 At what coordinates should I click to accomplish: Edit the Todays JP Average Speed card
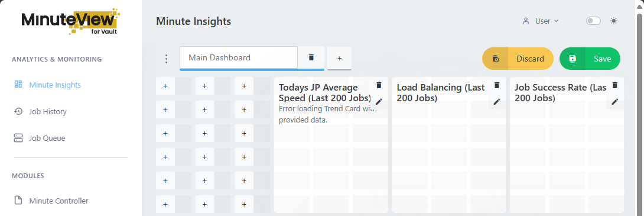coord(379,102)
